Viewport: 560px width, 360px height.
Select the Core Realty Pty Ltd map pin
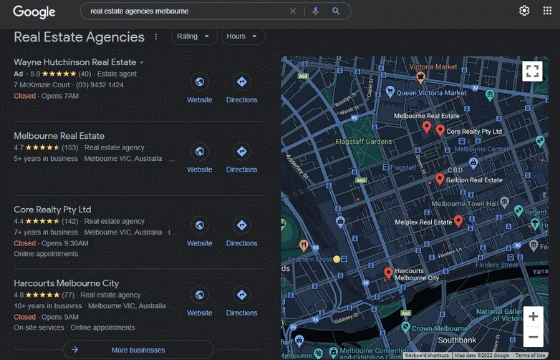pos(440,130)
